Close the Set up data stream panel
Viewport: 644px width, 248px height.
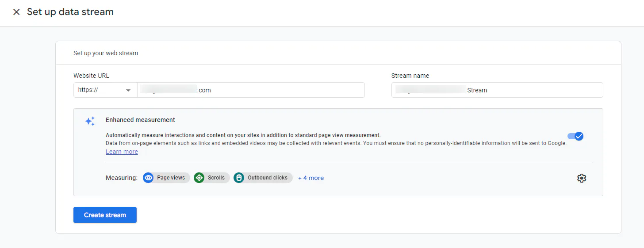[16, 12]
